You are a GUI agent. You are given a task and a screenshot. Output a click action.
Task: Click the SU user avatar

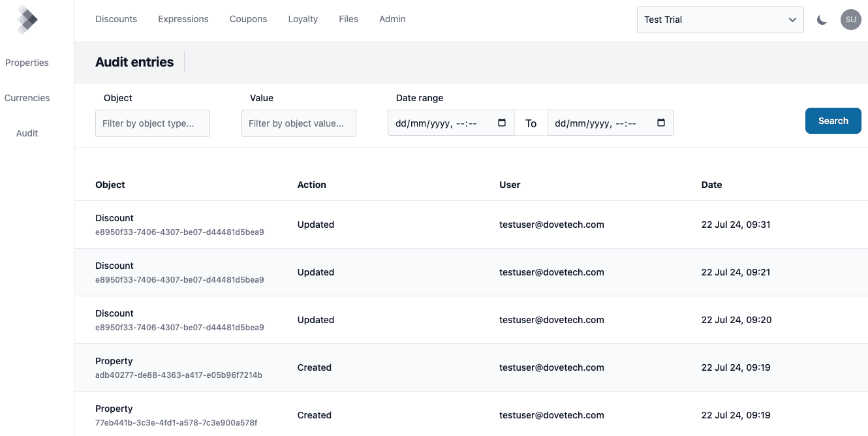(x=850, y=20)
